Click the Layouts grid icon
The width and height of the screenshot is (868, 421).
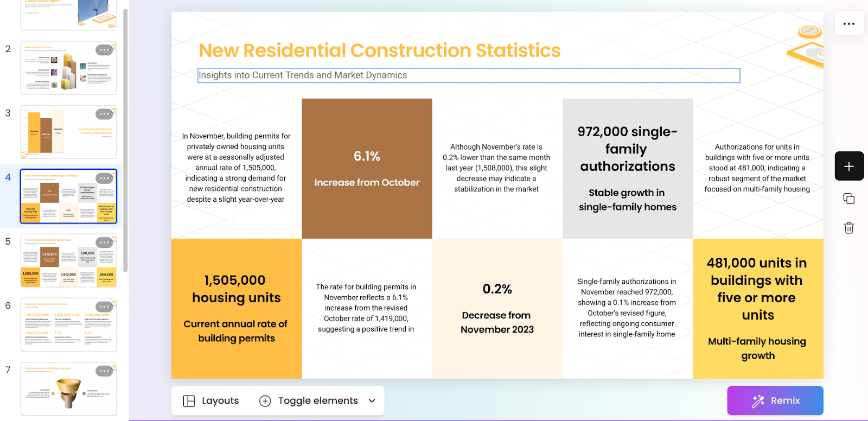pos(189,401)
